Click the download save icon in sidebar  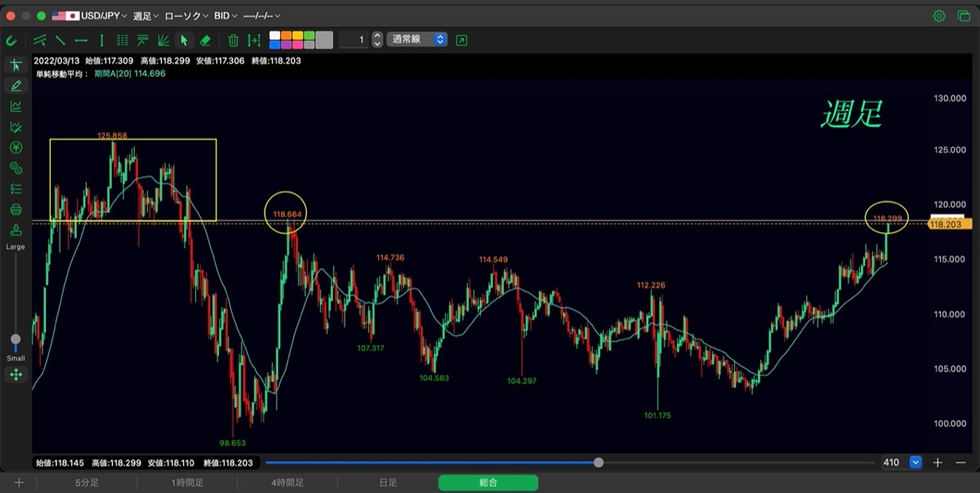point(16,229)
